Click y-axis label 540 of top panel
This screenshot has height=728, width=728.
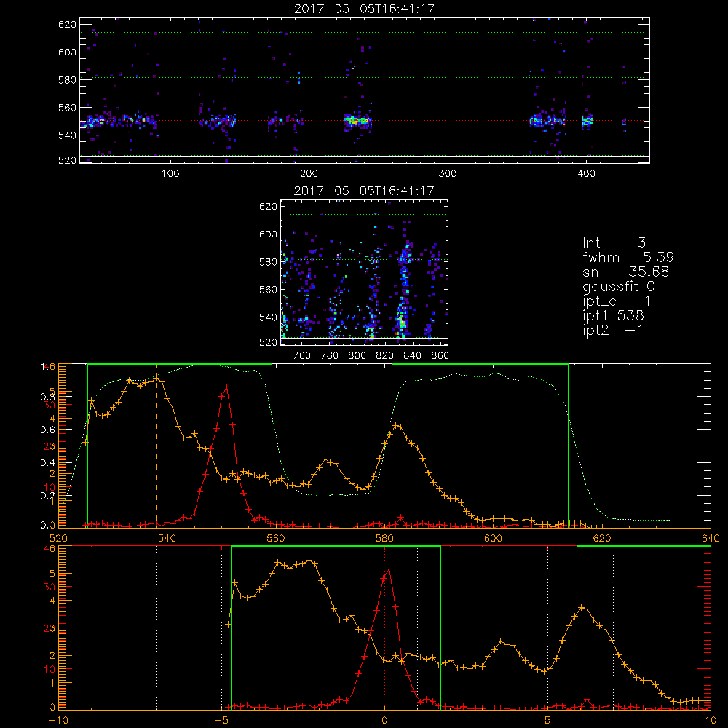pyautogui.click(x=67, y=135)
